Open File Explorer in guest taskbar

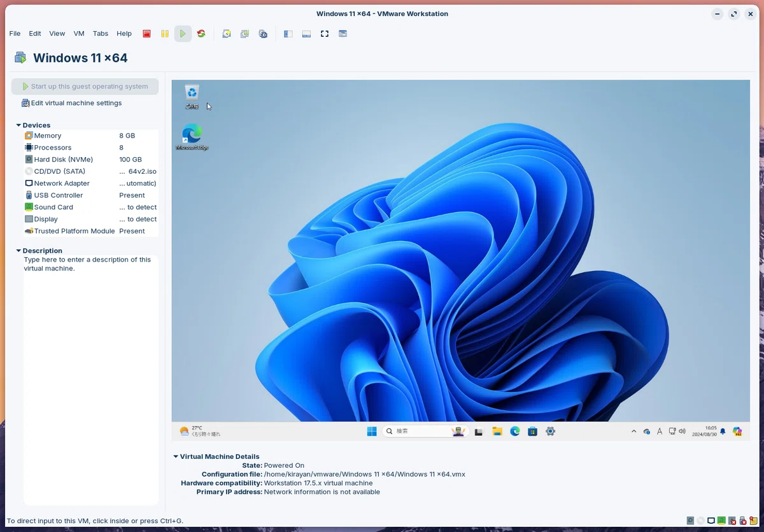click(497, 431)
